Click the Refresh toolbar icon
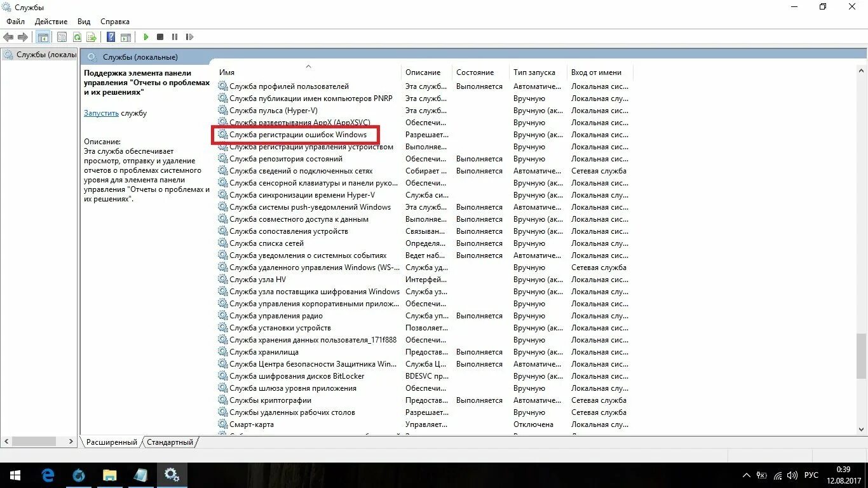868x488 pixels. coord(77,37)
